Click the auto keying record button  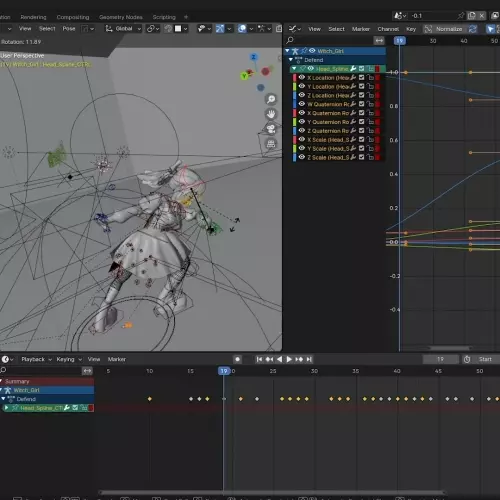(x=237, y=359)
